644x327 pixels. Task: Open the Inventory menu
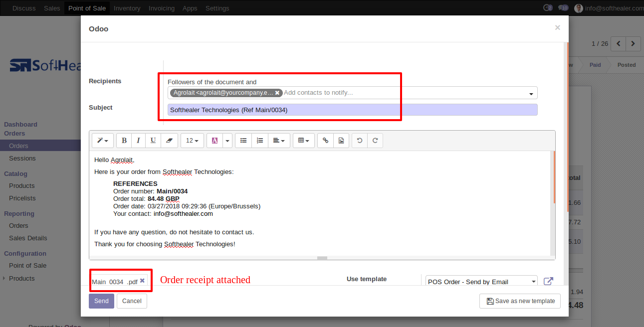pyautogui.click(x=127, y=8)
